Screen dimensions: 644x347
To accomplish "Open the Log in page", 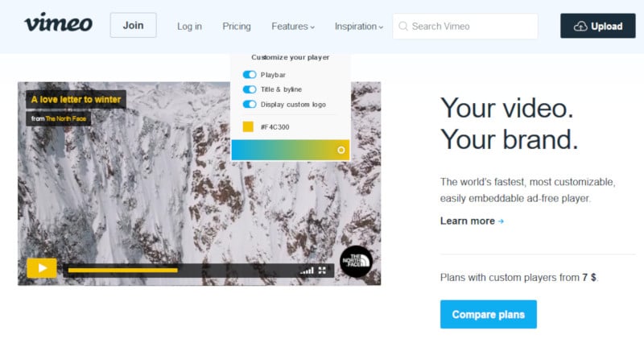I will tap(189, 27).
